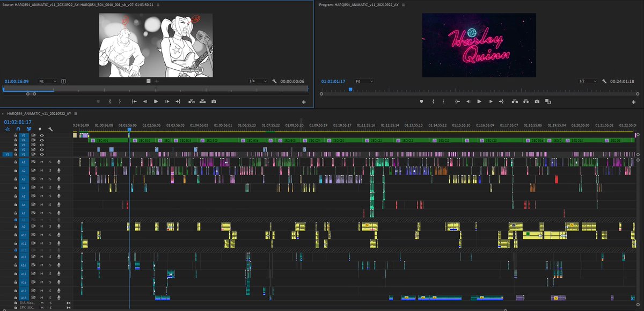
Task: Hide track V5 with eye icon
Action: pos(41,136)
